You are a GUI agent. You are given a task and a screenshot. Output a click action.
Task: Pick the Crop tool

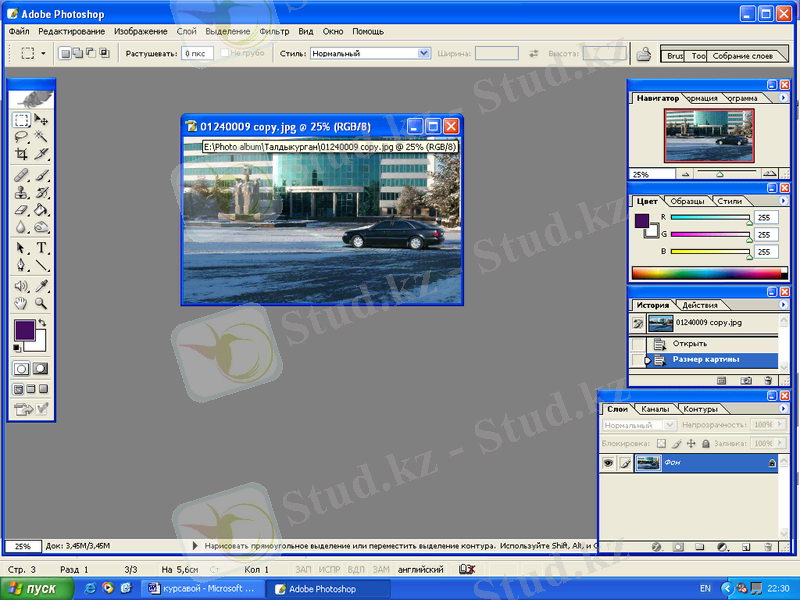pyautogui.click(x=21, y=154)
